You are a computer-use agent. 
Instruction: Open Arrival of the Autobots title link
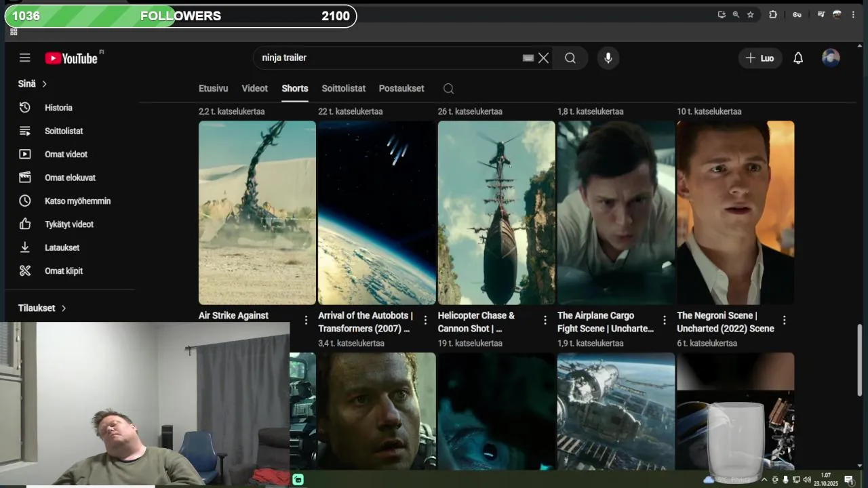point(366,322)
